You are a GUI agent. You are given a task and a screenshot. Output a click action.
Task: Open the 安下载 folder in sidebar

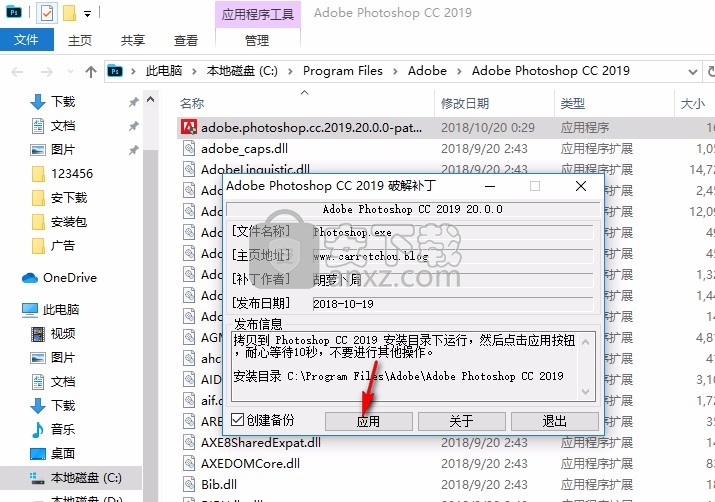[68, 197]
